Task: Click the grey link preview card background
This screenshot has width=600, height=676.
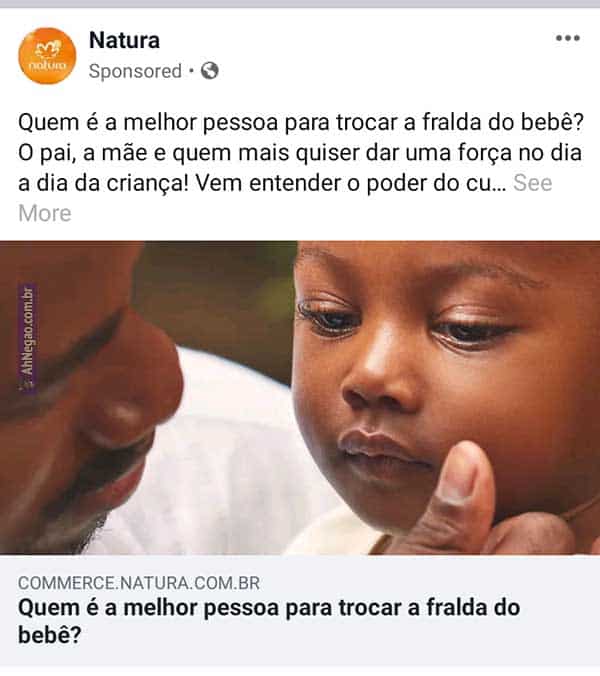Action: pyautogui.click(x=300, y=611)
